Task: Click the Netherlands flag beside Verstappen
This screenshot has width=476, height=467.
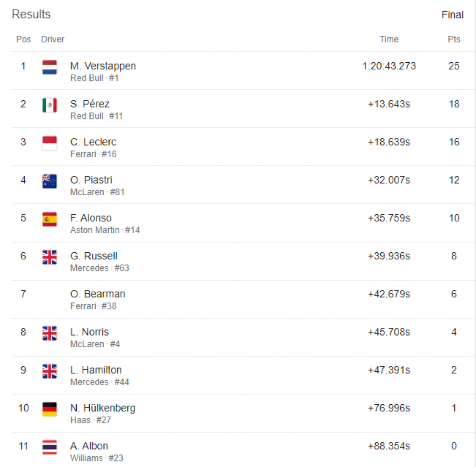Action: coord(50,67)
